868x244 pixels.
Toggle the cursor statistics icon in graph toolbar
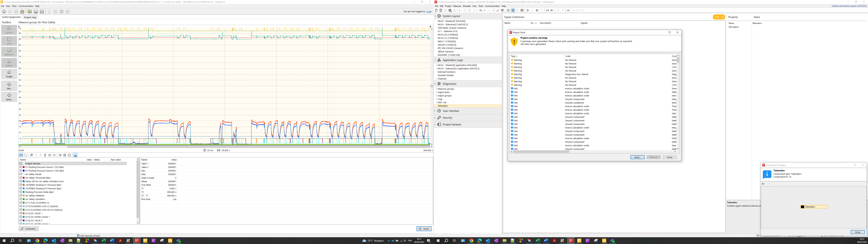(x=75, y=155)
